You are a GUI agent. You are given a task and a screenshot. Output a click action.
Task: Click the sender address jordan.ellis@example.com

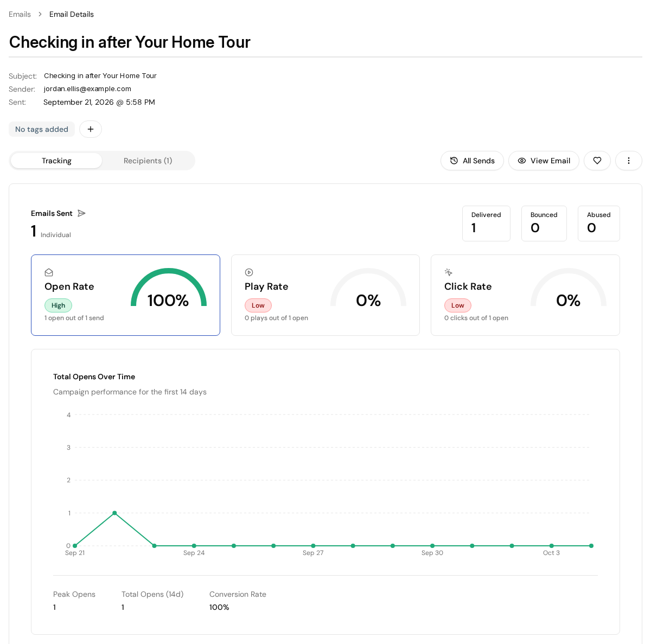coord(87,89)
